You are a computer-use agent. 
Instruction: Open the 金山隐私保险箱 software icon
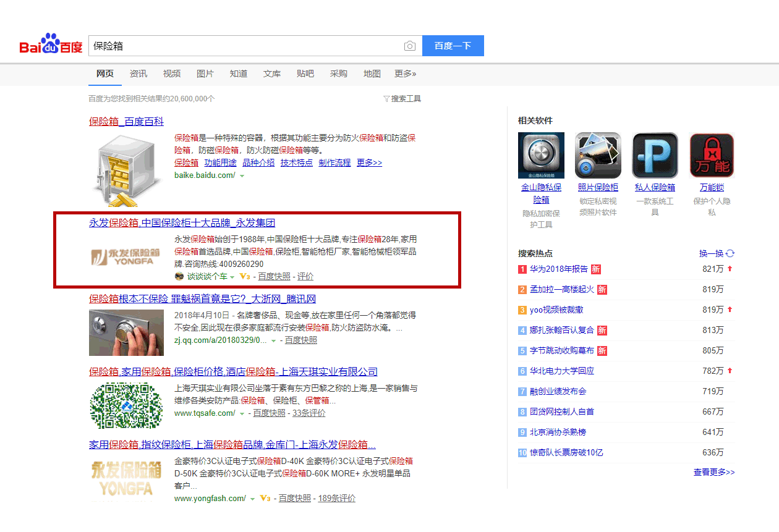point(541,155)
